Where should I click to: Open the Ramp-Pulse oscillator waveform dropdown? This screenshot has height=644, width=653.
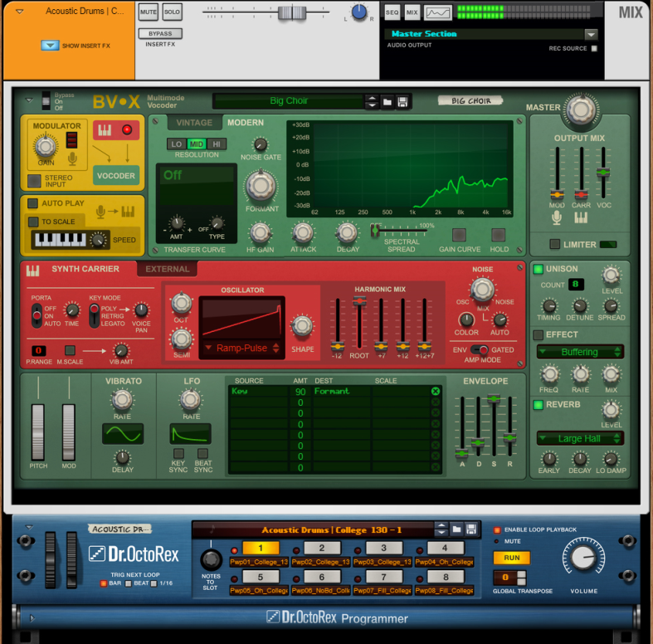point(241,349)
